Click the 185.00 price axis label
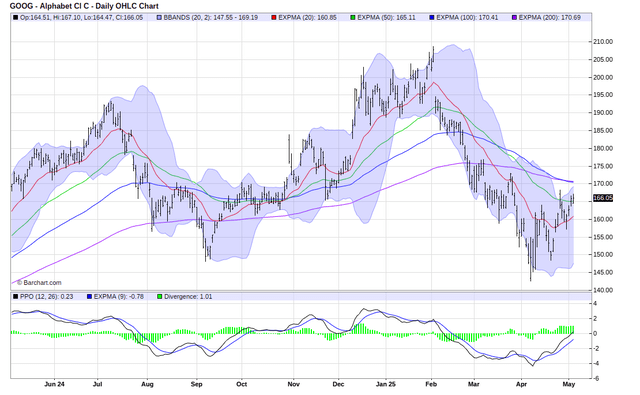 coord(603,131)
